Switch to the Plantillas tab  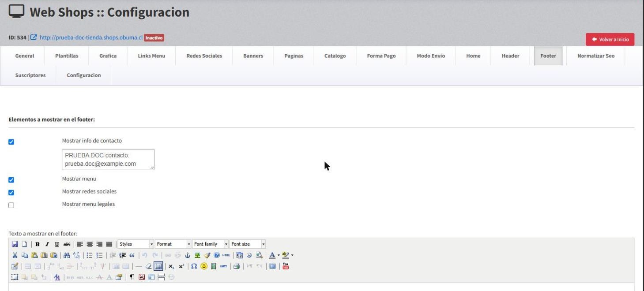pos(67,56)
